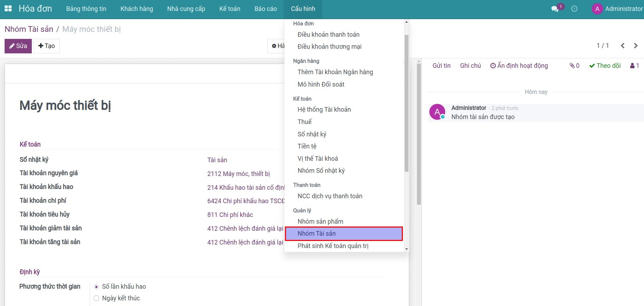Expand the Kế toán top menu

pyautogui.click(x=229, y=9)
